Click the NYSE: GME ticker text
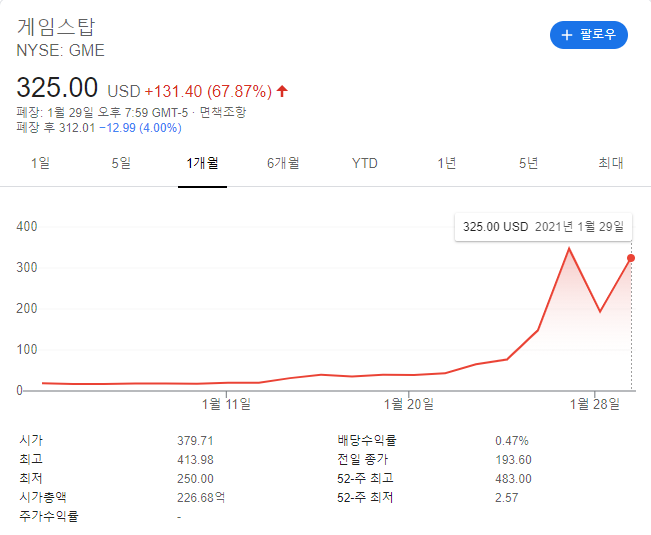Image resolution: width=651 pixels, height=535 pixels. (x=60, y=50)
